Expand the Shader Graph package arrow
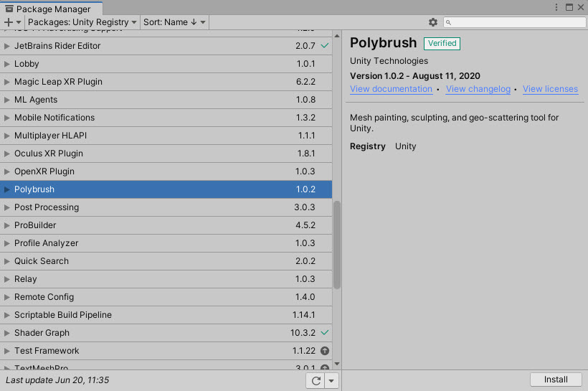Viewport: 588px width, 391px height. [6, 333]
